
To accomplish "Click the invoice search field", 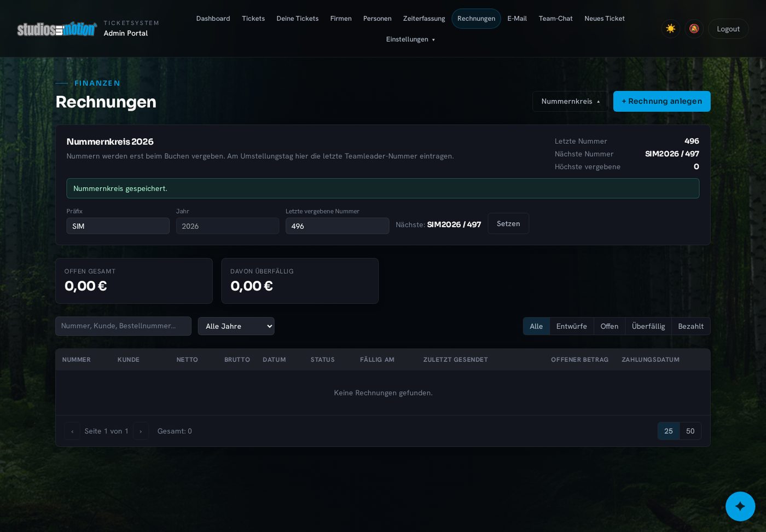I will click(124, 326).
